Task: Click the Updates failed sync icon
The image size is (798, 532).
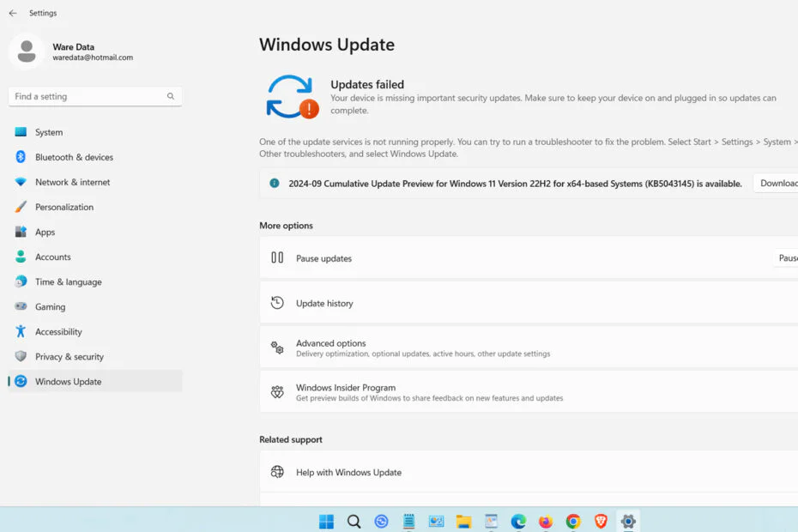Action: coord(292,97)
